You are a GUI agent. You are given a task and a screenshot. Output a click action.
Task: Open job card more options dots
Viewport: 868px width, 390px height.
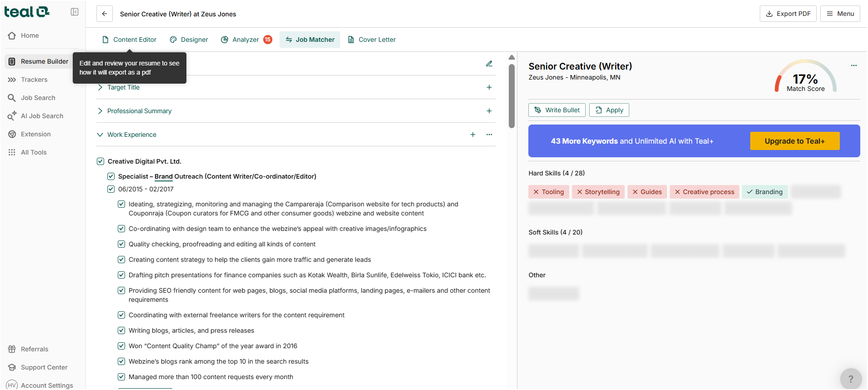click(854, 65)
